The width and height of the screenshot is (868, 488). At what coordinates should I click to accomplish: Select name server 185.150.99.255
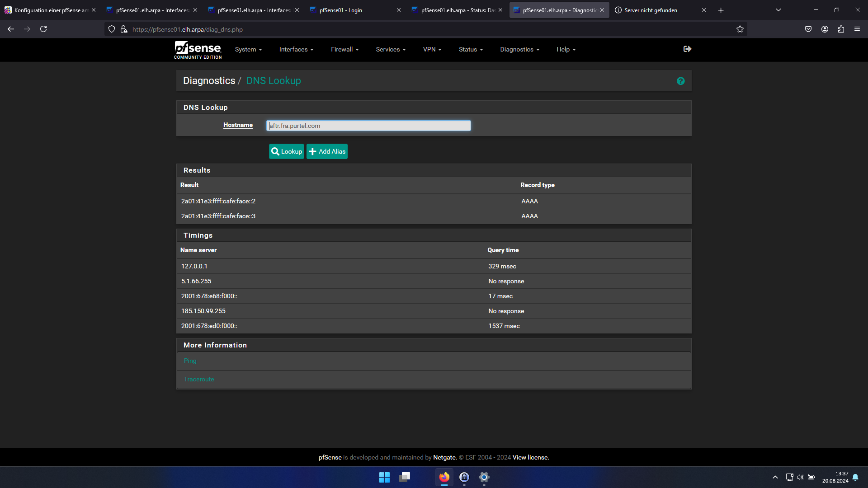point(203,311)
